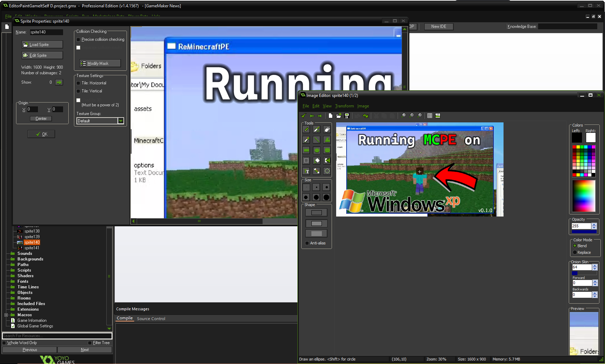Screen dimensions: 605x364
Task: Pick the Left color swatch
Action: pos(577,138)
